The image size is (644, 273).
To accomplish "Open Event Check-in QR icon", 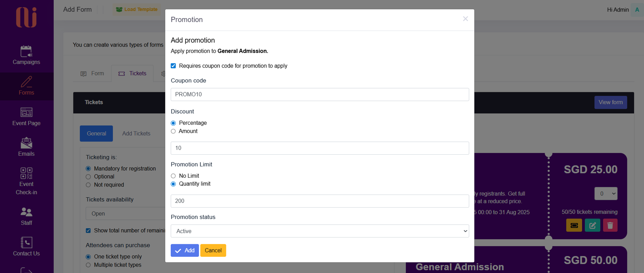I will pyautogui.click(x=26, y=173).
